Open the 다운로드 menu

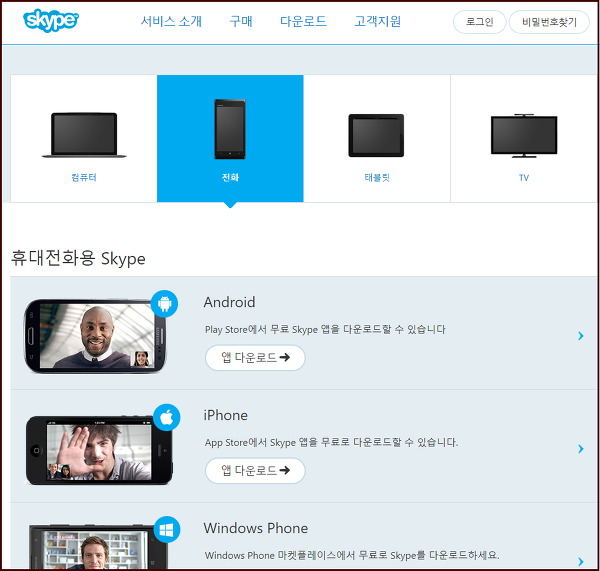click(x=303, y=21)
